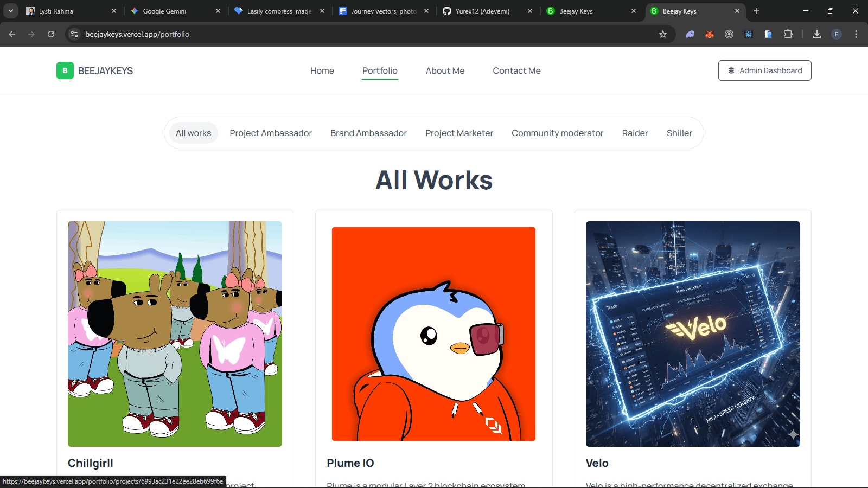The height and width of the screenshot is (488, 868).
Task: Filter by Community moderator
Action: coord(558,133)
